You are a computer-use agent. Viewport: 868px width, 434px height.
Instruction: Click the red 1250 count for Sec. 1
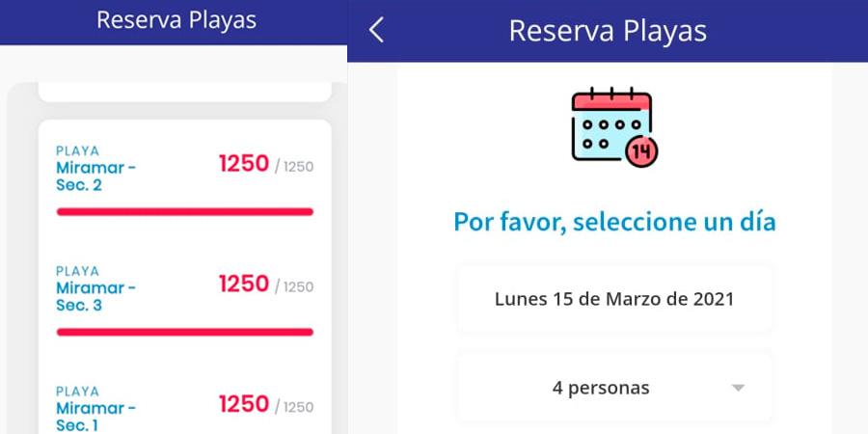243,404
